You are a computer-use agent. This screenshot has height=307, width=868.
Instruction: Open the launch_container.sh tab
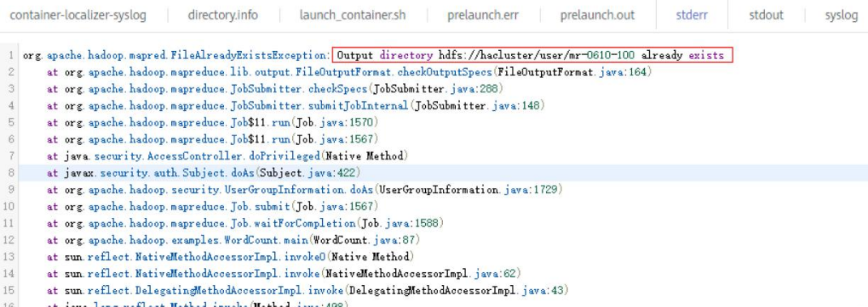[353, 15]
